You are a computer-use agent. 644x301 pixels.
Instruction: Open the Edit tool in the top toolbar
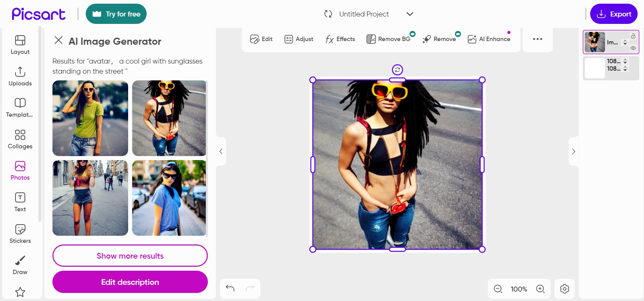(261, 39)
